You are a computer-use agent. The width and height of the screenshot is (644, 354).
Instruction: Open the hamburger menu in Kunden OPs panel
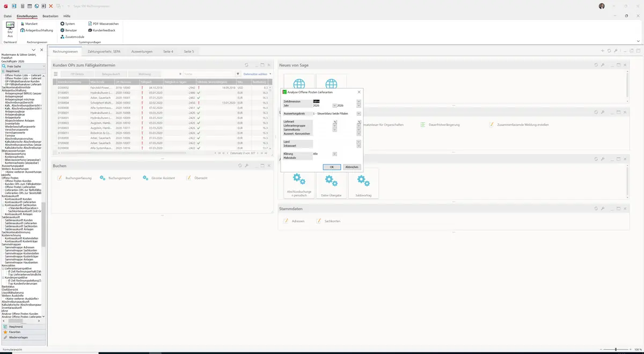coord(56,74)
